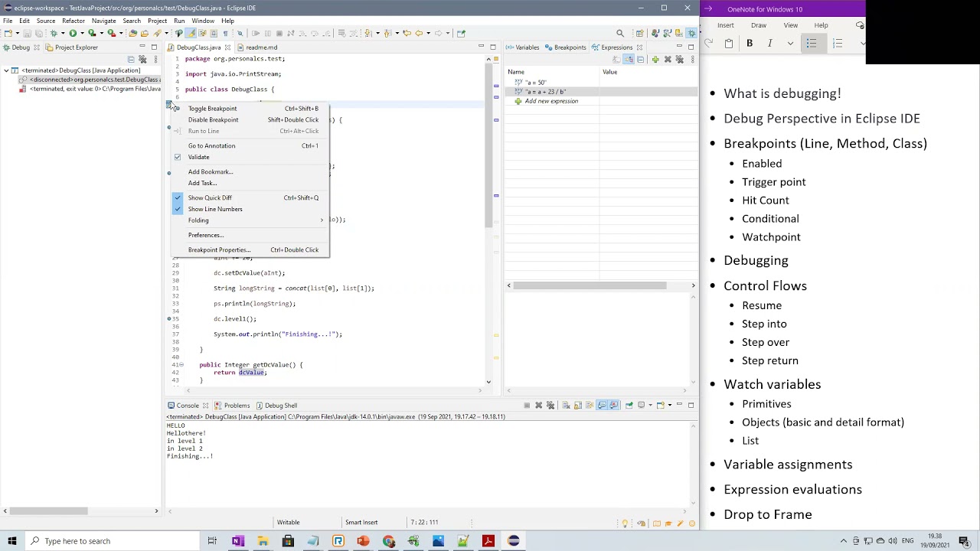This screenshot has width=980, height=551.
Task: Toggle Show Console When Standard Error Changes icon
Action: tap(614, 405)
